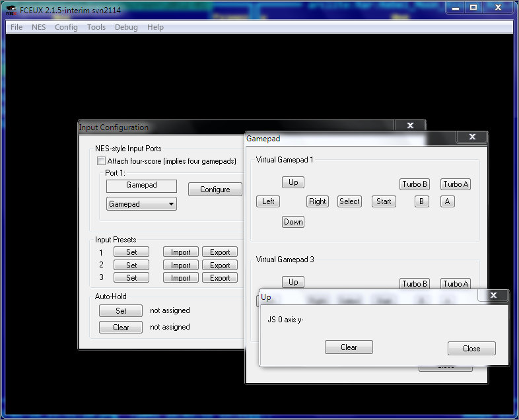Click Clear in the Up dialog

click(x=349, y=347)
